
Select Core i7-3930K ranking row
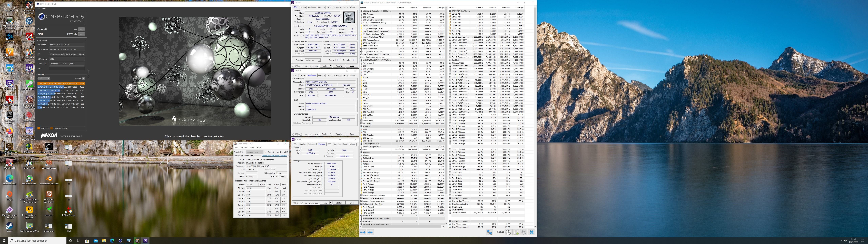tap(61, 90)
